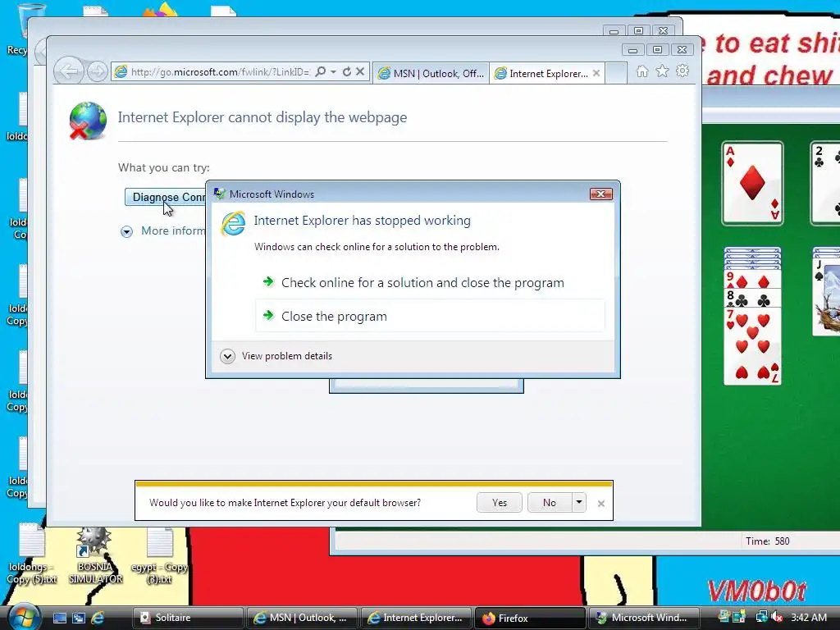Click the address bar search magnifier
The width and height of the screenshot is (840, 630).
pyautogui.click(x=321, y=71)
